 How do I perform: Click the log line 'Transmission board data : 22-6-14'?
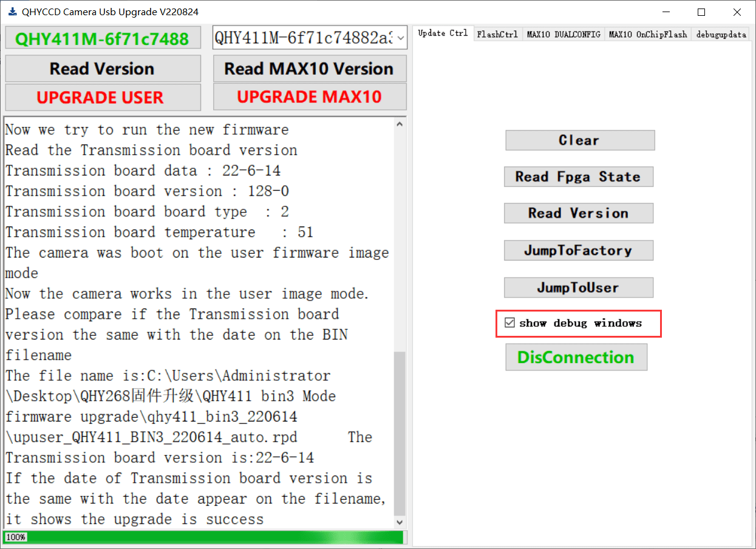pos(143,171)
